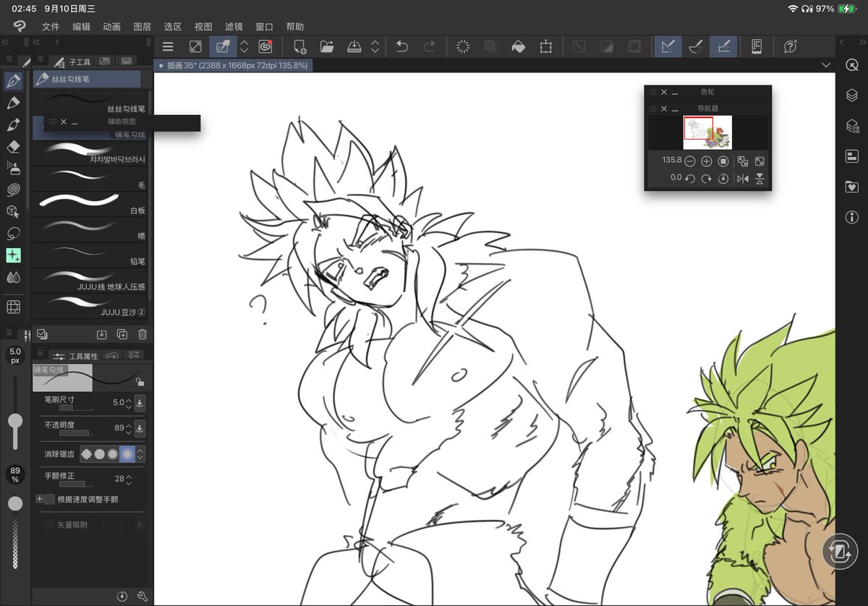Select the JUJU 豆沙 brush

pos(90,305)
